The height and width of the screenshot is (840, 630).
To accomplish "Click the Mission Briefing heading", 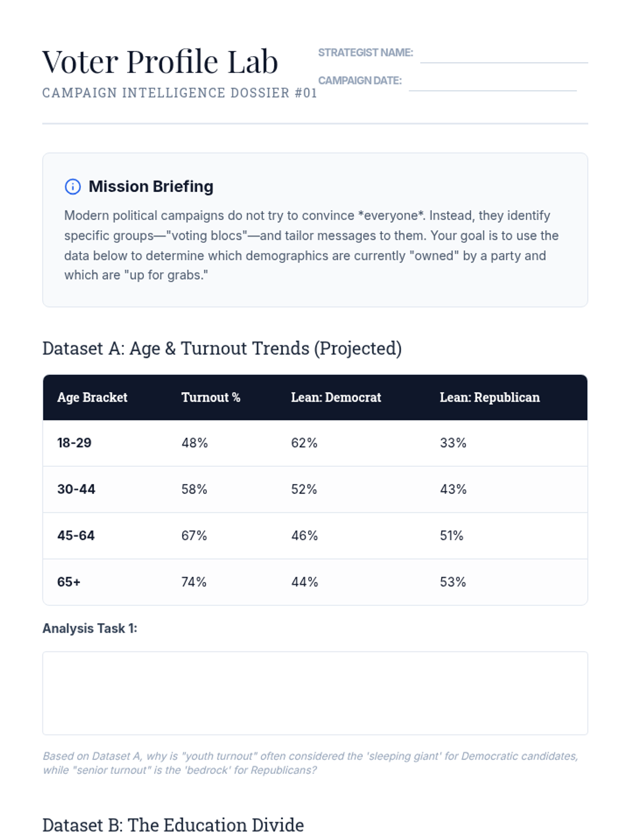I will pos(151,186).
